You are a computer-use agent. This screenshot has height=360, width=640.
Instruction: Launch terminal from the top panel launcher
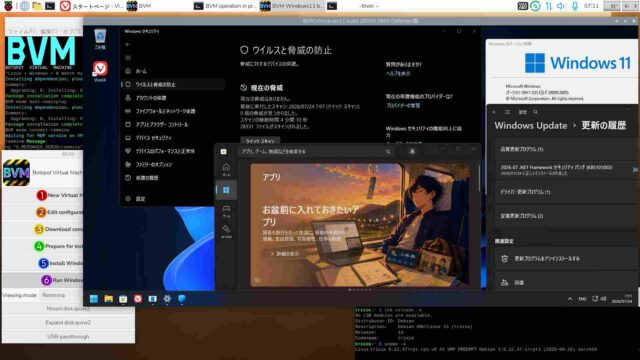[50, 6]
